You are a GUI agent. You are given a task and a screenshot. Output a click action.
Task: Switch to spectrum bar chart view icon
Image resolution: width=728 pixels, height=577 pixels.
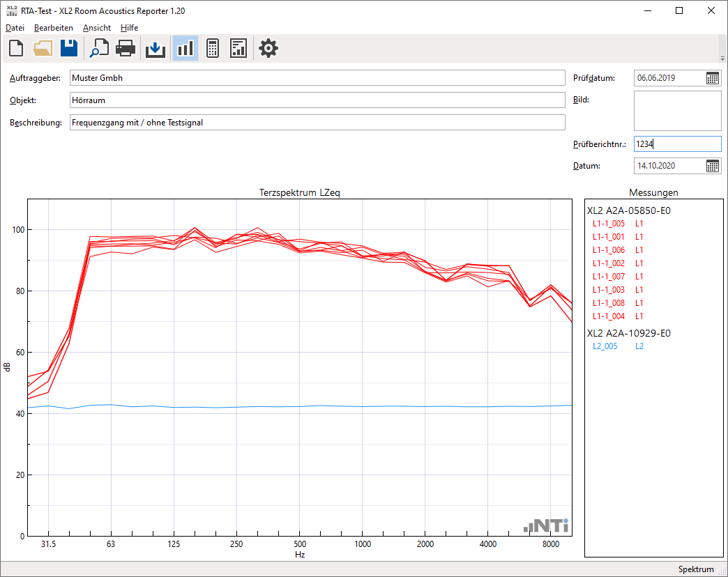point(185,48)
